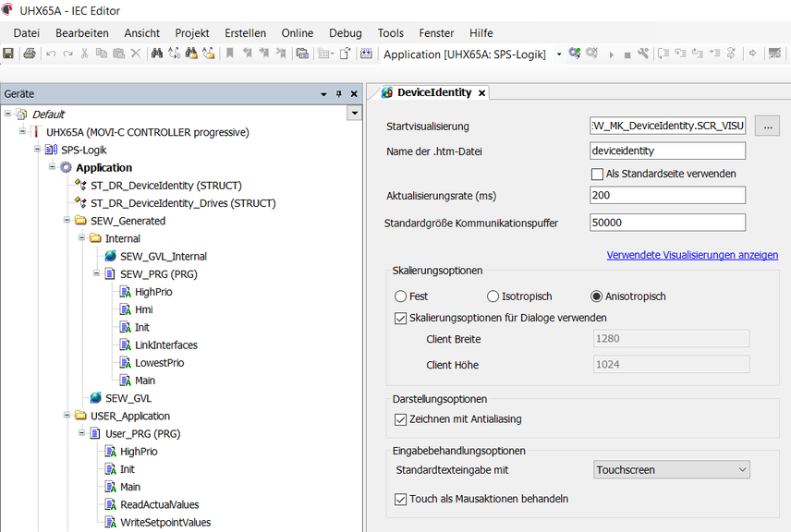
Task: Select the Isotropisch scaling radio button
Action: [493, 296]
